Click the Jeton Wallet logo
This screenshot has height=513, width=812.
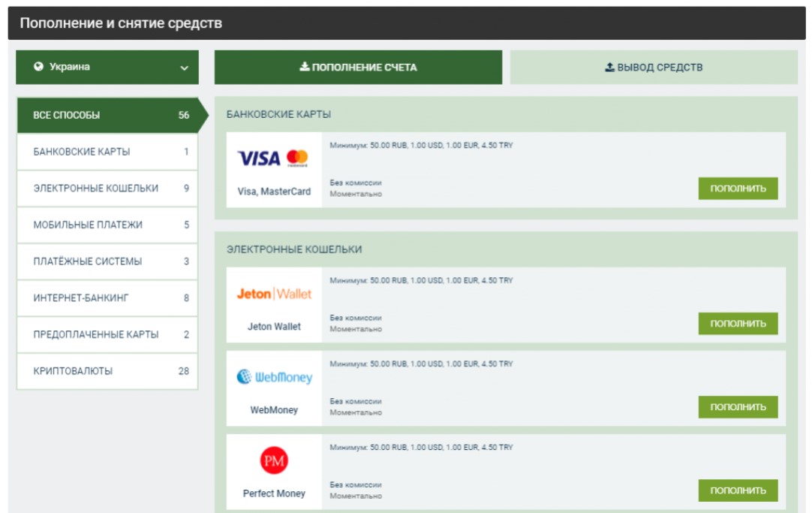point(274,294)
